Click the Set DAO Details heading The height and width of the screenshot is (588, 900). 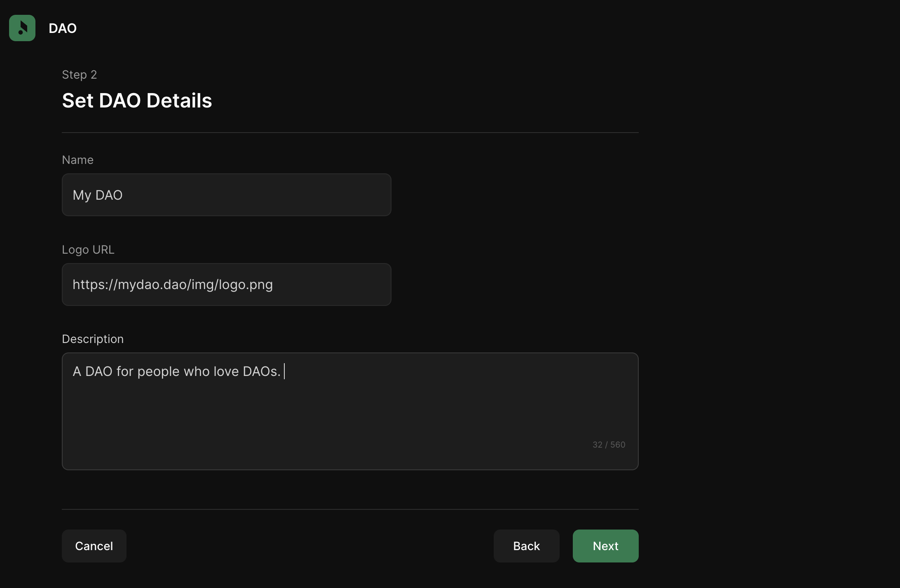click(137, 101)
